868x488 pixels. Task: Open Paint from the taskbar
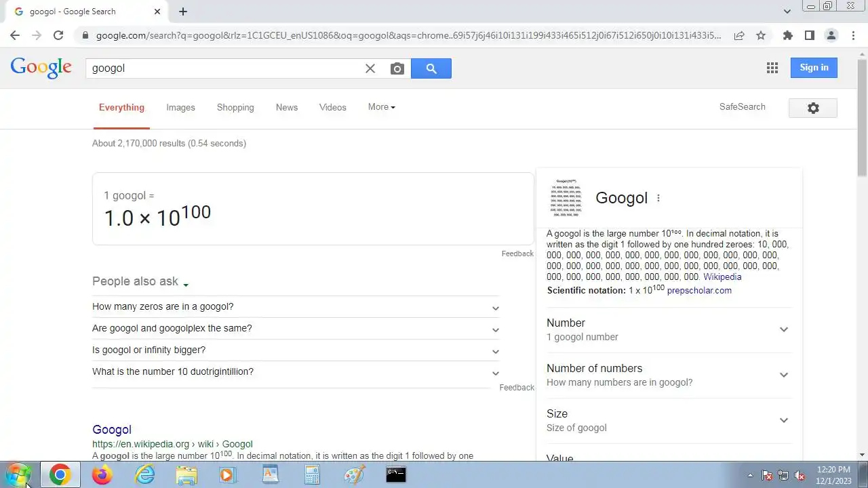click(354, 475)
